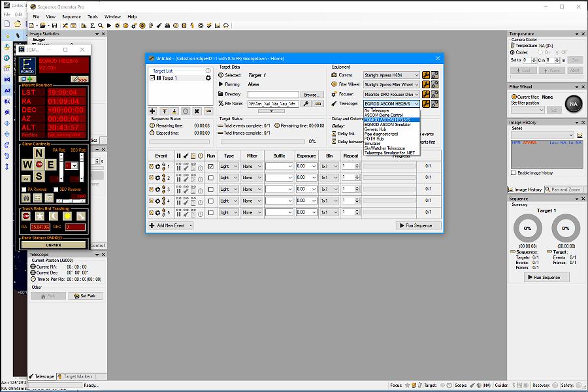Move target up with arrow icon
Viewport: 588px width, 392px height.
point(164,111)
